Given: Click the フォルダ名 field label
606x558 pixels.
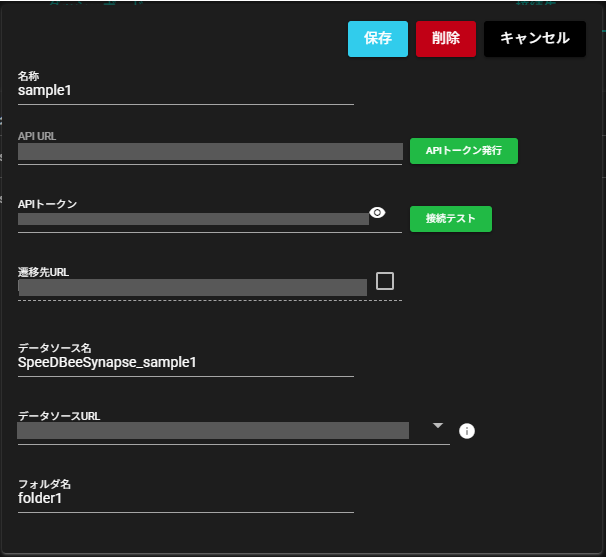Looking at the screenshot, I should (44, 484).
